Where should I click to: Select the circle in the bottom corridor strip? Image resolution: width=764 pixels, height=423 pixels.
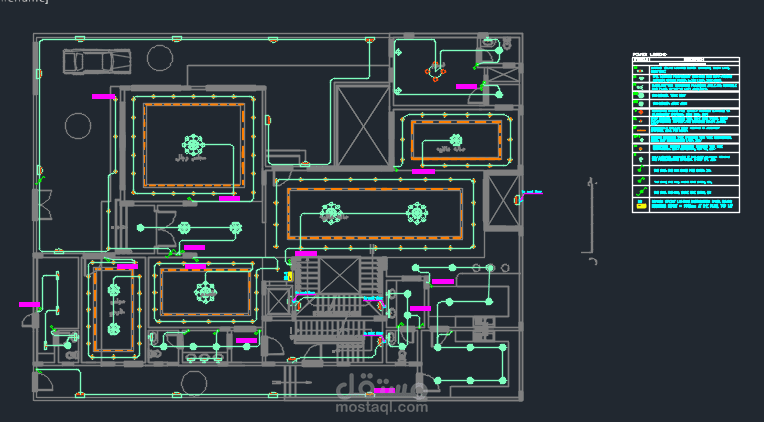tap(193, 384)
